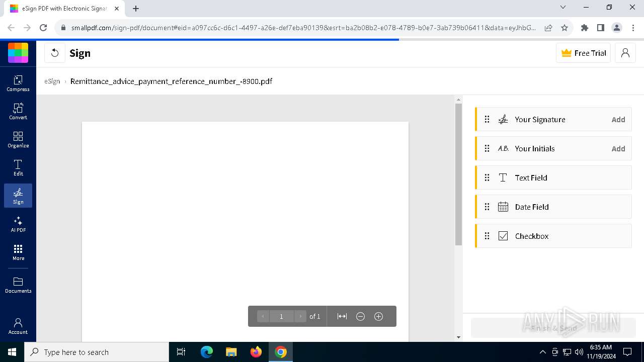This screenshot has width=644, height=362.
Task: Click Your Initials drag handle
Action: coord(487,149)
